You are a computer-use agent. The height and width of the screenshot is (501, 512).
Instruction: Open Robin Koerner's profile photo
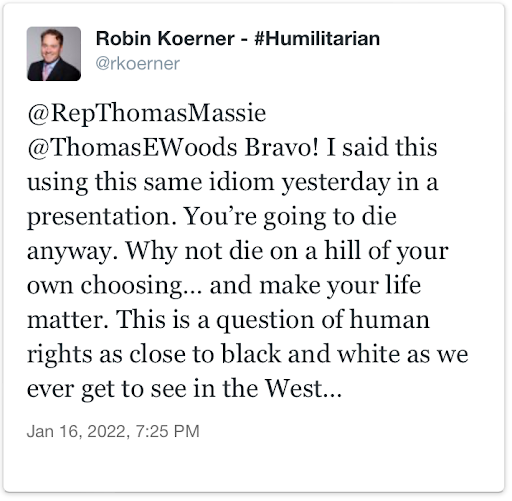(54, 54)
